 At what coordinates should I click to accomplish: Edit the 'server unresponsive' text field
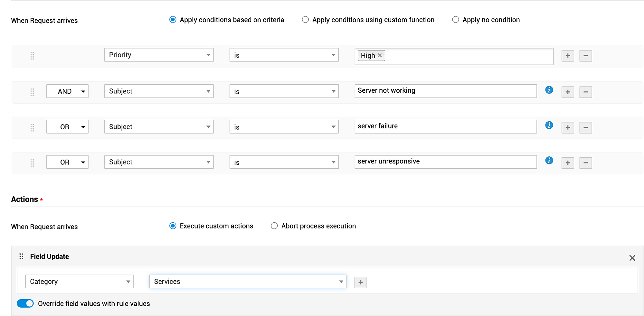446,162
